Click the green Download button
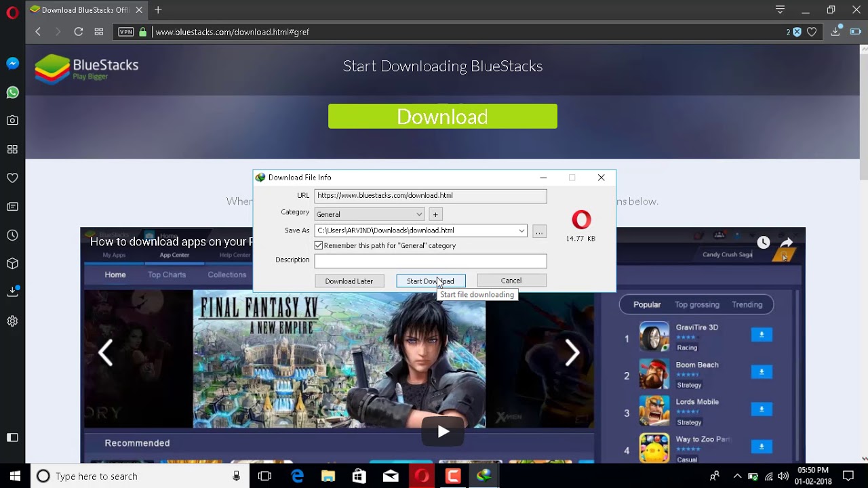 (x=443, y=117)
